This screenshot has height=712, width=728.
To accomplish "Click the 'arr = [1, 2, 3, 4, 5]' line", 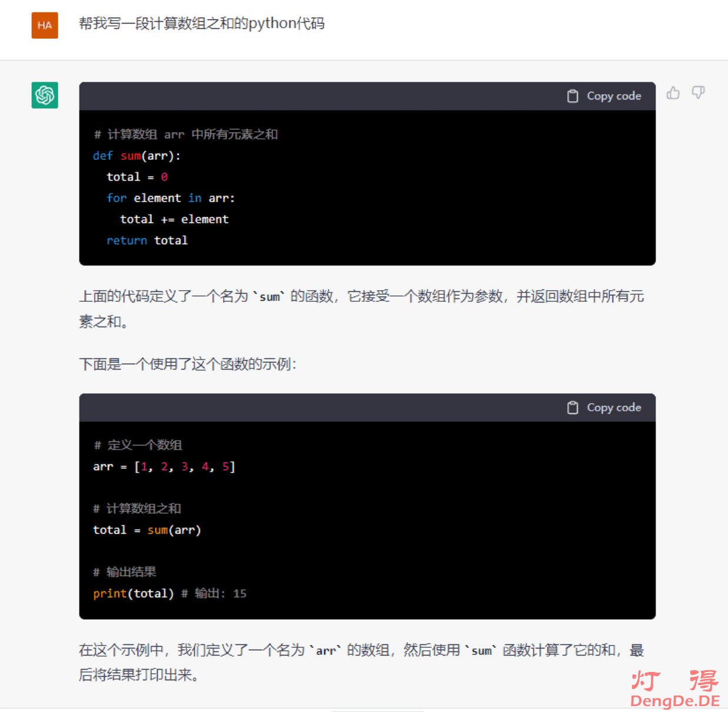I will (x=164, y=467).
